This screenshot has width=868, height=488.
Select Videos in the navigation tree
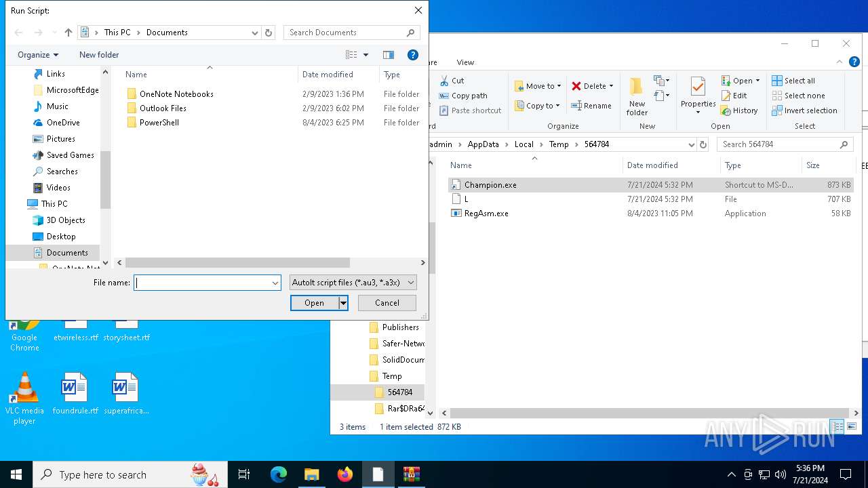(x=58, y=188)
